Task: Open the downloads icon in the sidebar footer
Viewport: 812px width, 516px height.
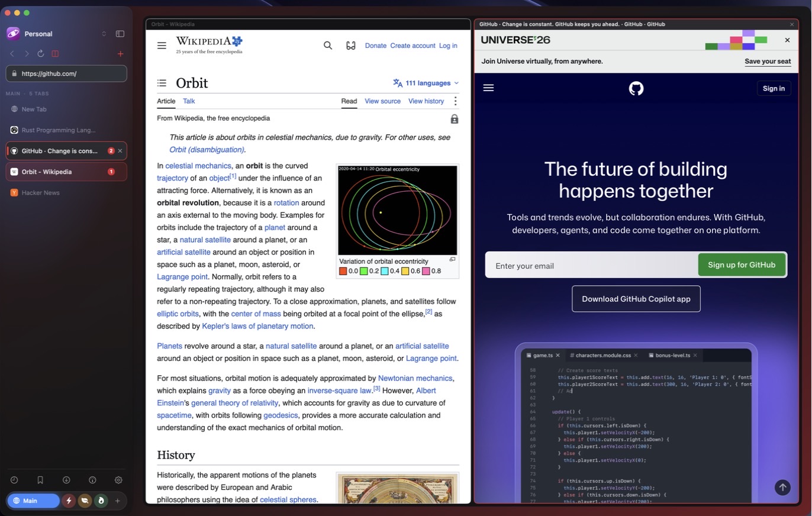Action: coord(66,480)
